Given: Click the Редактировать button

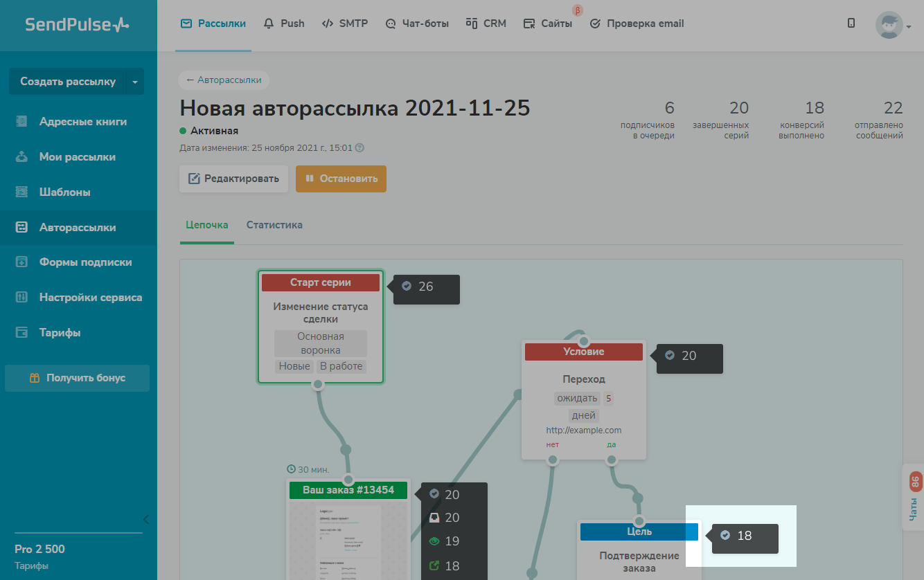Looking at the screenshot, I should point(233,179).
